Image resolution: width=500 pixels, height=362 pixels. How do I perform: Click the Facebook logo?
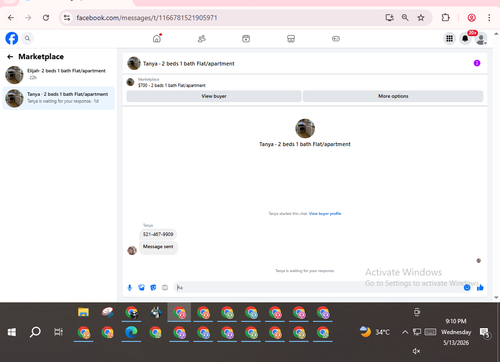coord(12,38)
